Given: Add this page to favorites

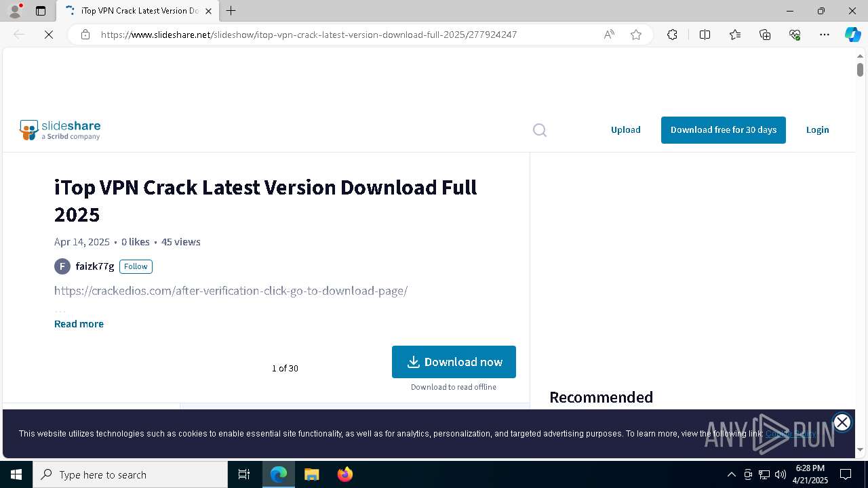Looking at the screenshot, I should pyautogui.click(x=636, y=35).
